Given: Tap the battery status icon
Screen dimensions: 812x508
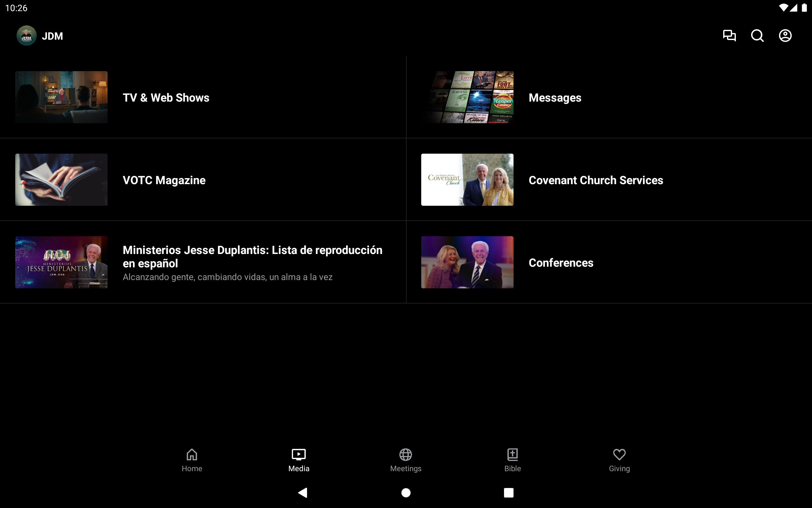Looking at the screenshot, I should point(805,8).
